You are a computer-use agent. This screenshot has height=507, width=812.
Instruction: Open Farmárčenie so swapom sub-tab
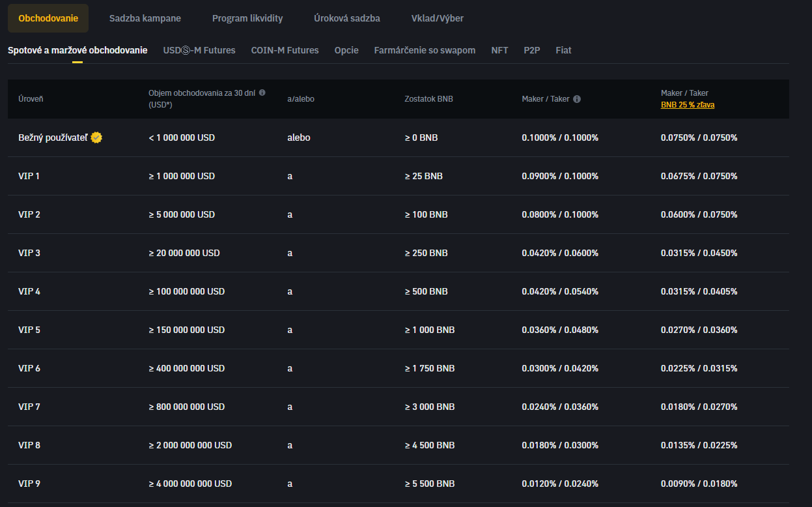coord(425,50)
